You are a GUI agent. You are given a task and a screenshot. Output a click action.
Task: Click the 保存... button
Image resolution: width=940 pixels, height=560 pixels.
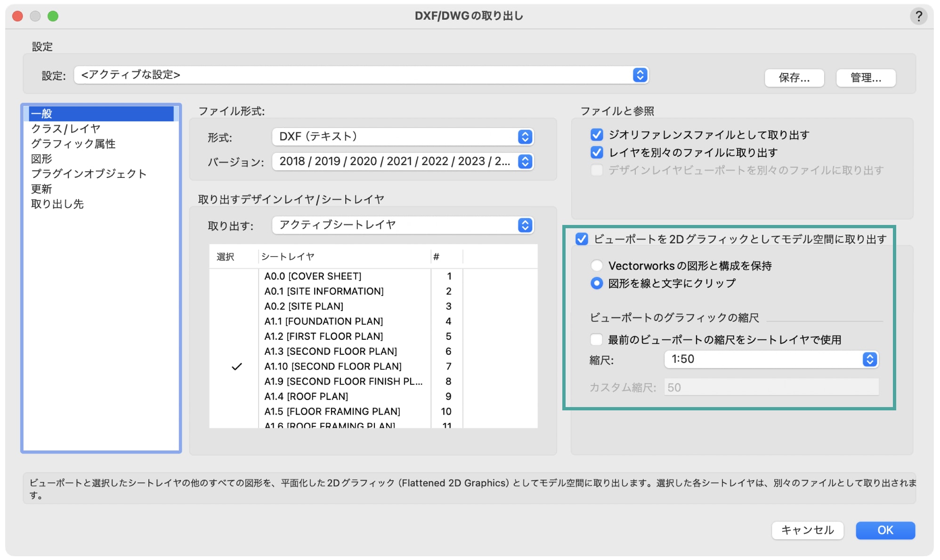coord(794,78)
